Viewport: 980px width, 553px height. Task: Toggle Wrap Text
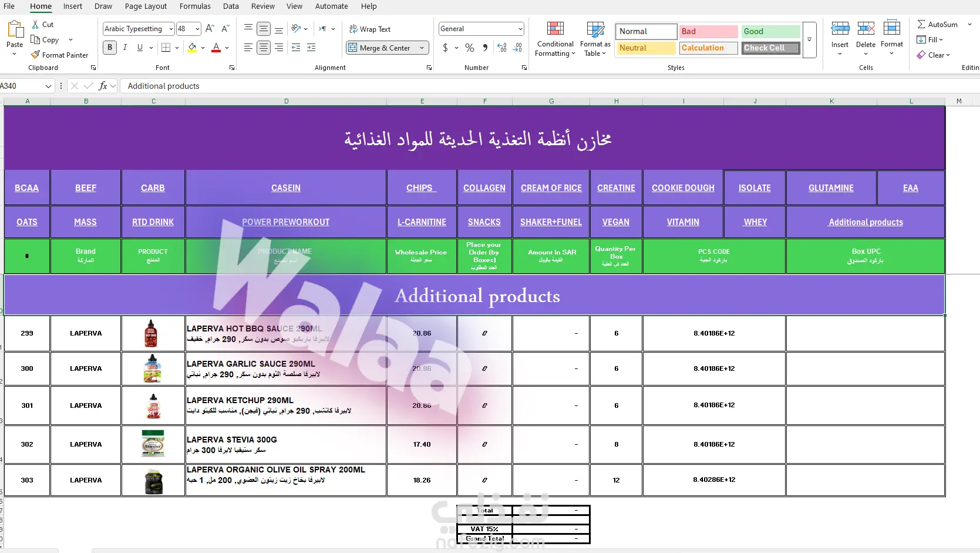pos(370,29)
